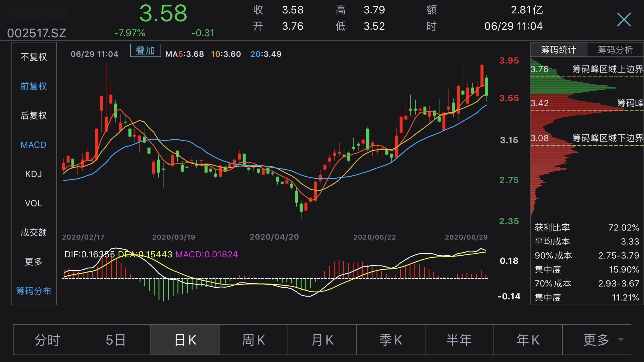This screenshot has height=362, width=644.
Task: Open 更多 in the indicator sidebar
Action: 34,261
